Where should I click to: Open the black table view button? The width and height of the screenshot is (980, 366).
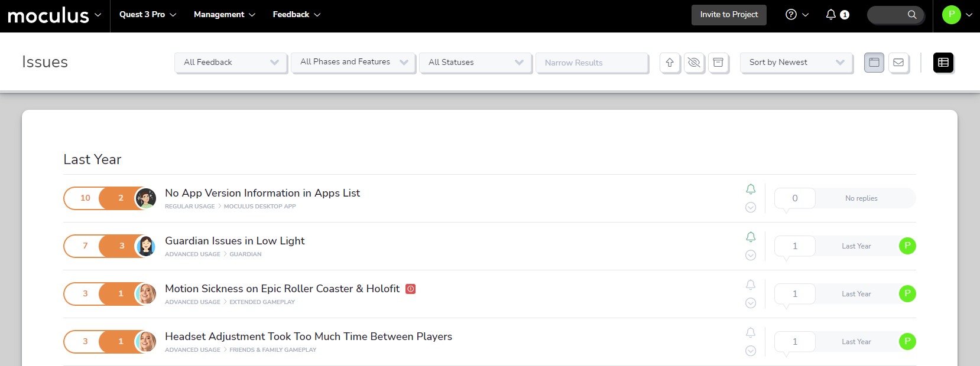point(943,63)
